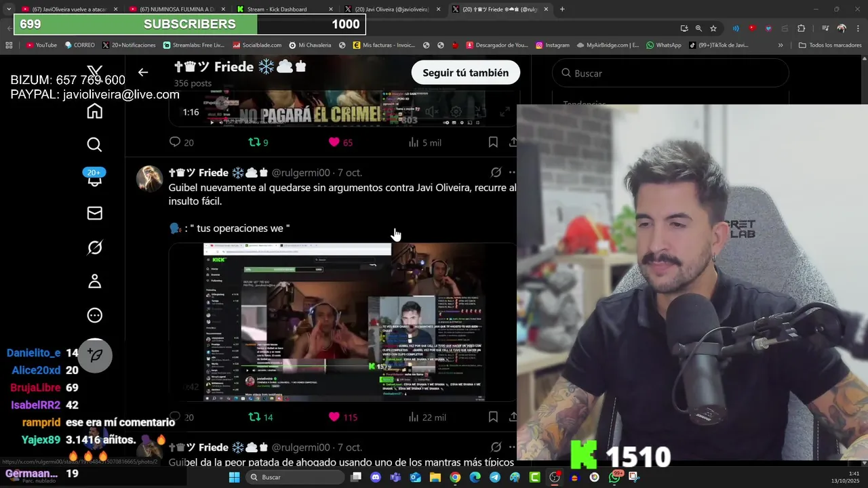This screenshot has height=488, width=868.
Task: Click the compose post feather button
Action: pyautogui.click(x=95, y=355)
